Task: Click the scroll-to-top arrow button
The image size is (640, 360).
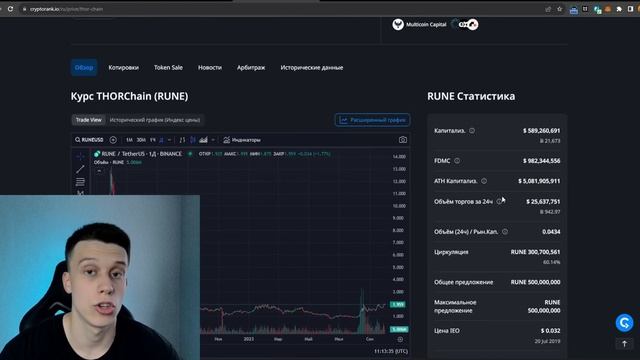Action: tap(624, 344)
